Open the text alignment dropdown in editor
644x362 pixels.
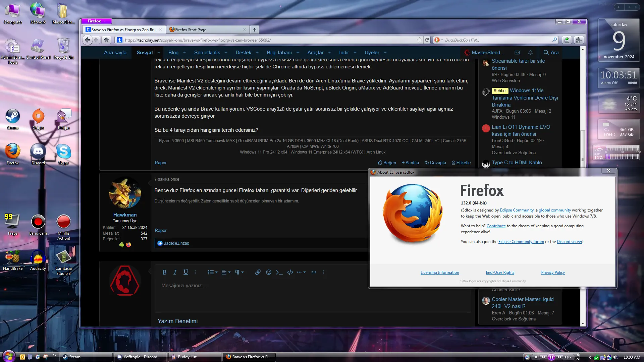226,272
